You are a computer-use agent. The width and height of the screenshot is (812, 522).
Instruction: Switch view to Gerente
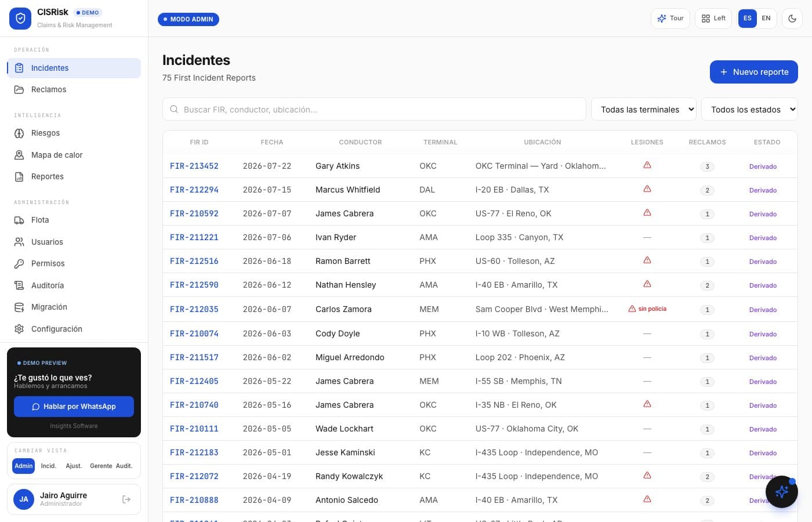101,466
